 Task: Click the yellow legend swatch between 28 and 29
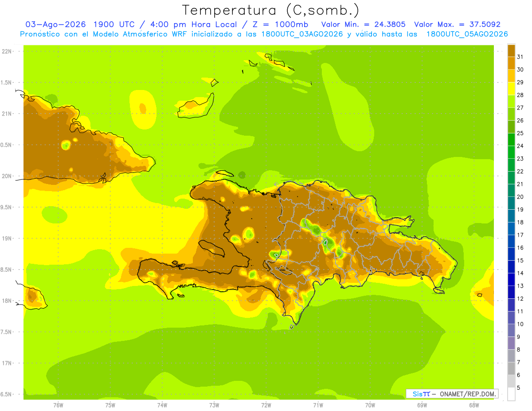pyautogui.click(x=511, y=89)
